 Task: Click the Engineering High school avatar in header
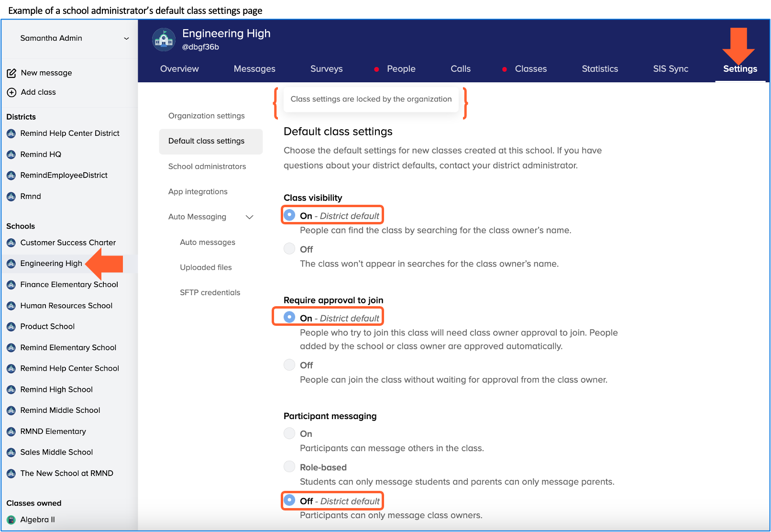164,40
